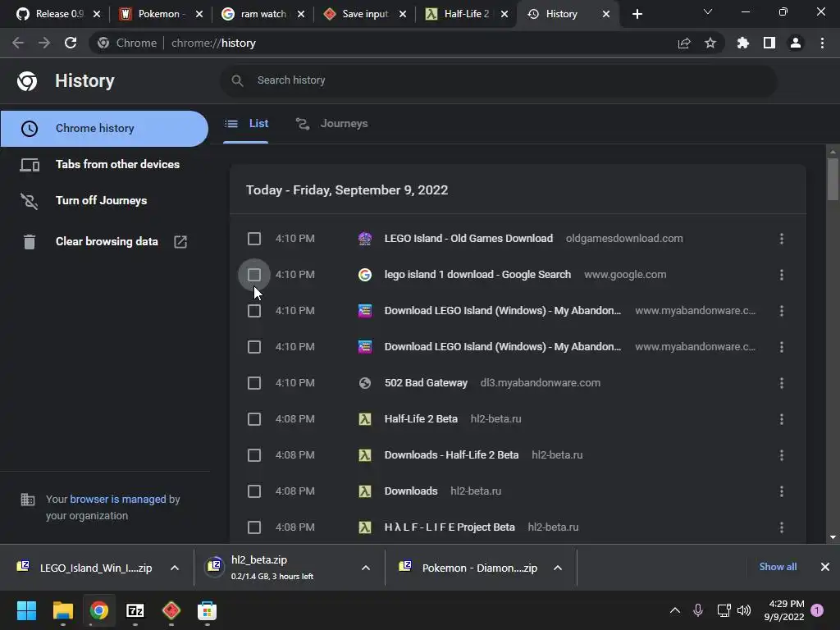Image resolution: width=840 pixels, height=630 pixels.
Task: Open 7-Zip from the taskbar
Action: pos(135,610)
